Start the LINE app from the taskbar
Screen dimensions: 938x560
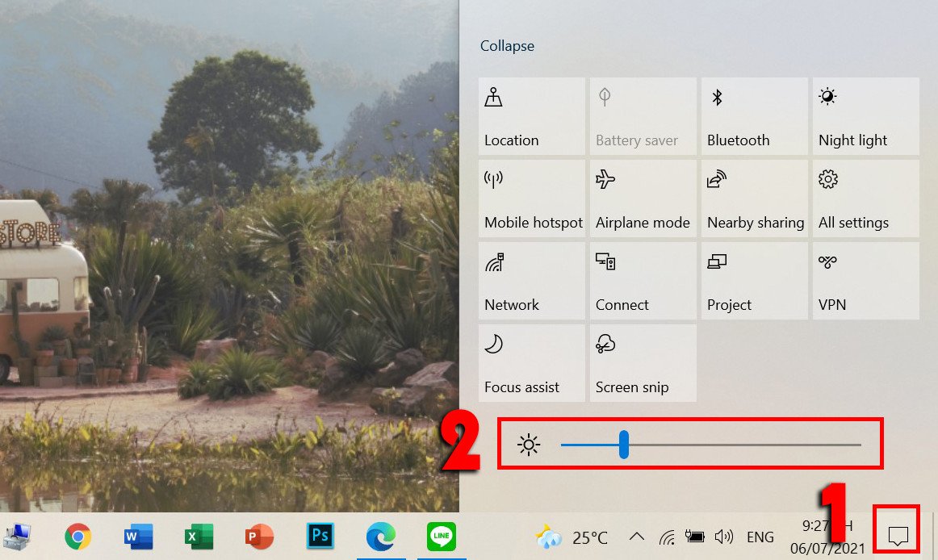point(441,535)
